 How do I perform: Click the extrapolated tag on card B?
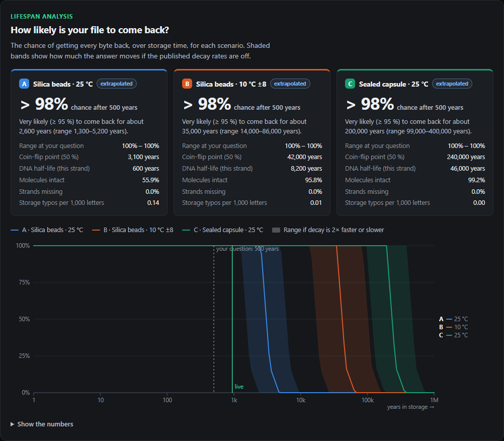[290, 84]
